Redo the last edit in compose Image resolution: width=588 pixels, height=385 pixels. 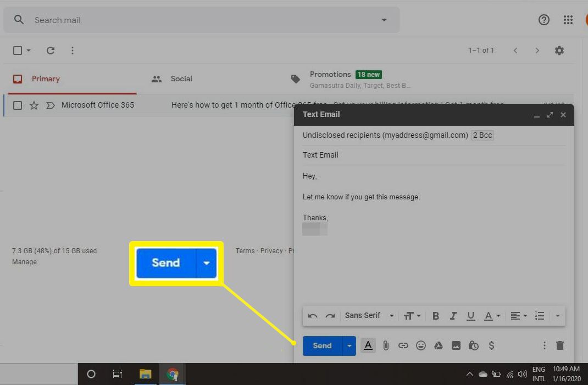(330, 316)
